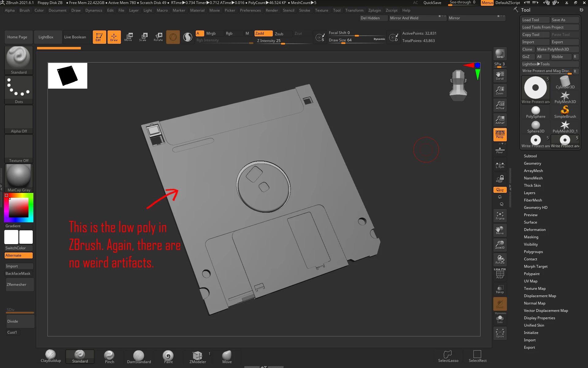Click the Frame view icon
Viewport: 588px width, 368px height.
(x=500, y=216)
